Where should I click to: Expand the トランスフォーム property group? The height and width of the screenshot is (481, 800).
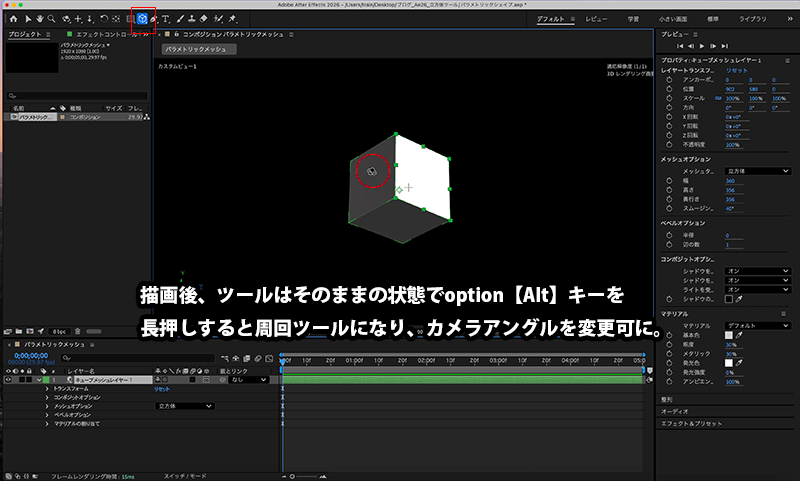(x=46, y=389)
